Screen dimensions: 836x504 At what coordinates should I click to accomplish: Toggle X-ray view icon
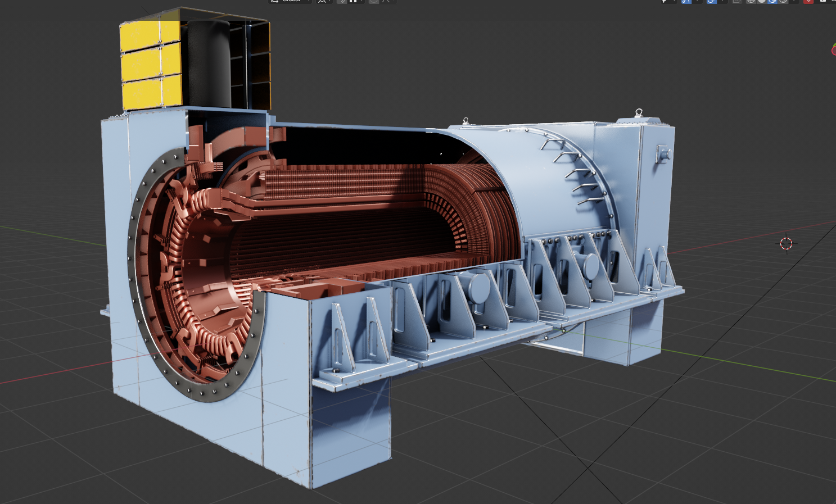coord(736,1)
